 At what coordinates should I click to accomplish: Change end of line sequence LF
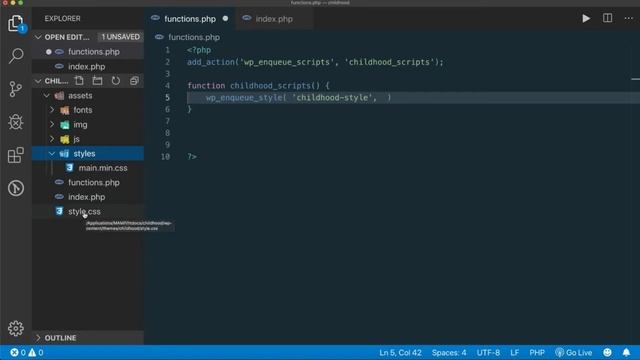click(x=515, y=352)
